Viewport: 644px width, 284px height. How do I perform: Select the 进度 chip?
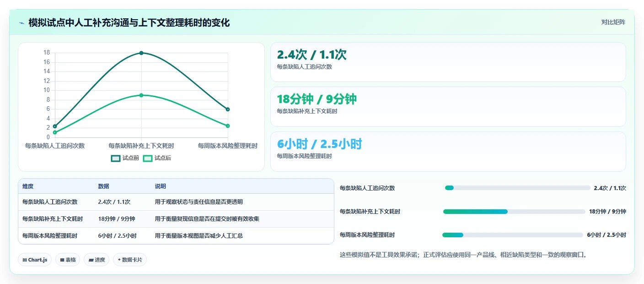(97, 260)
